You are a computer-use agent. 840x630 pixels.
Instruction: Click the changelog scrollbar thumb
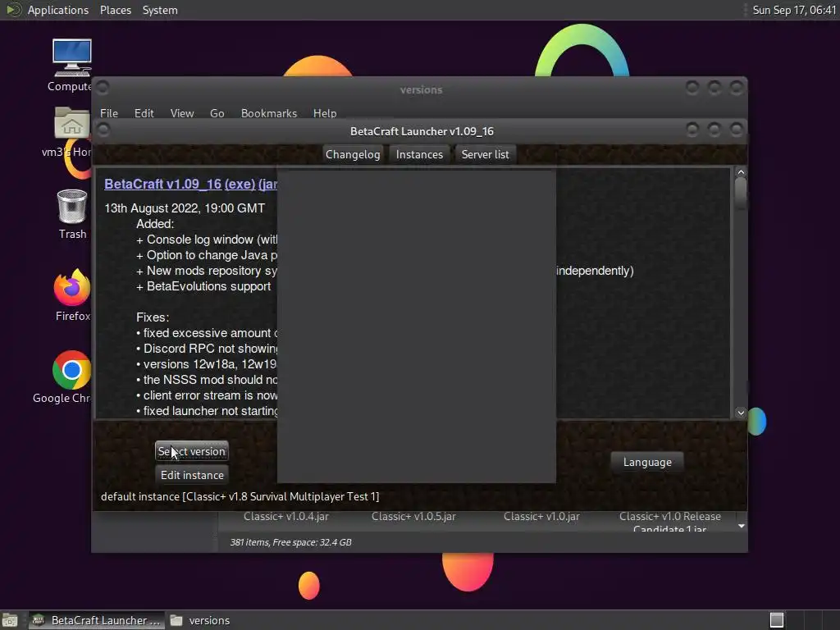coord(741,194)
